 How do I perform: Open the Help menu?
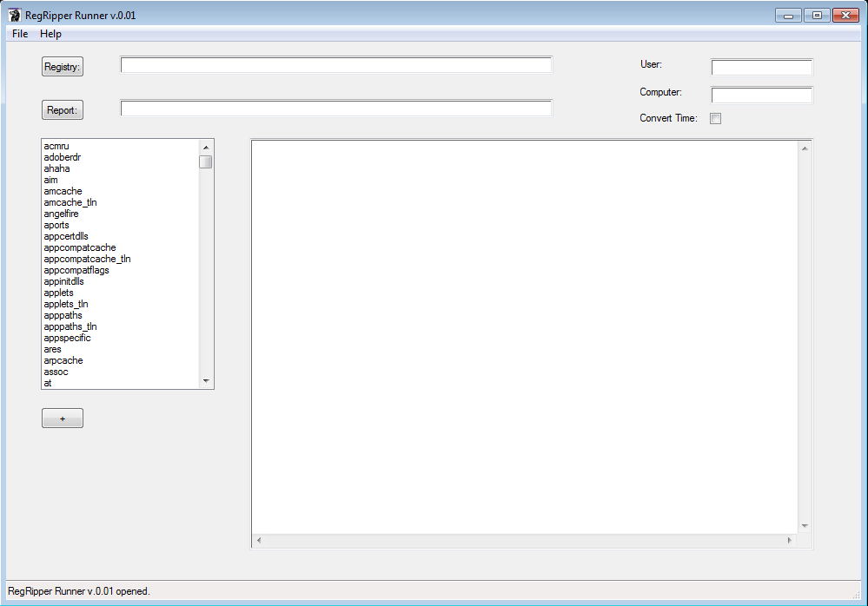pyautogui.click(x=50, y=34)
